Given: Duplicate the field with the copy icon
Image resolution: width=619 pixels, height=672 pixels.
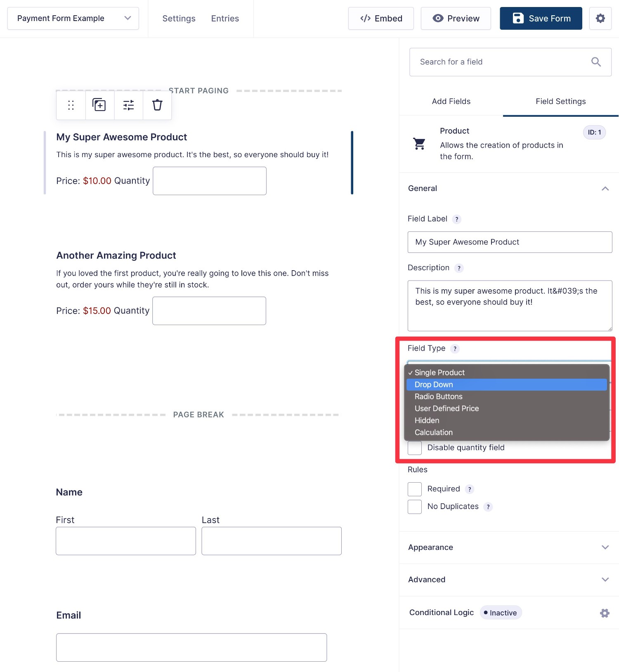Looking at the screenshot, I should [99, 105].
